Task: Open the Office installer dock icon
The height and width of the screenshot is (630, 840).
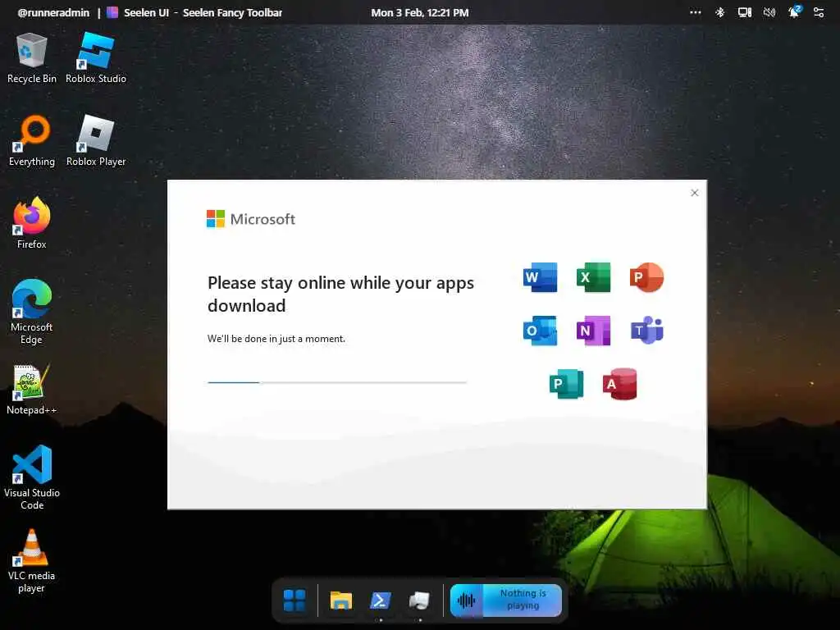Action: (x=419, y=600)
